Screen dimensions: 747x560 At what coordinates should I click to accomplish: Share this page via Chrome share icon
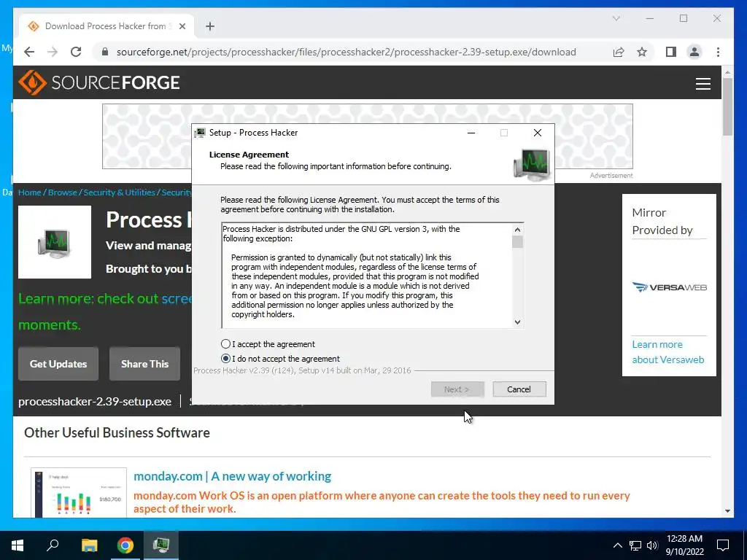619,52
